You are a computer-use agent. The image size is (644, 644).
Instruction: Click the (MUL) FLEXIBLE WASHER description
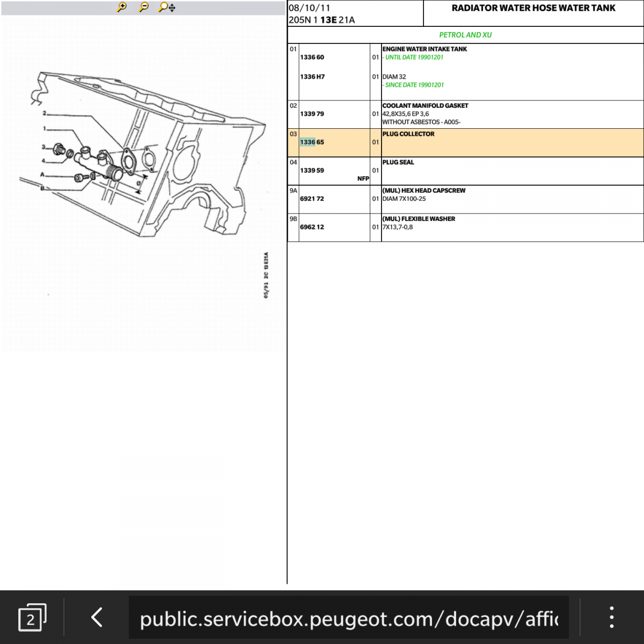pos(419,219)
